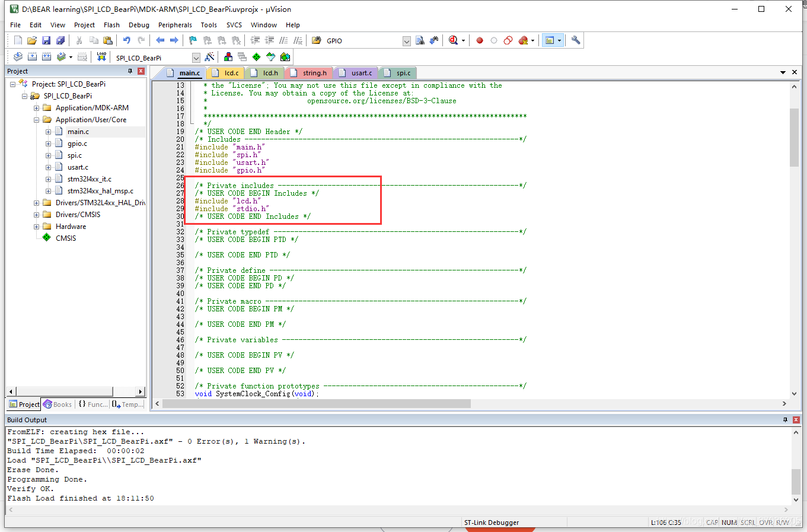Viewport: 807px width, 532px height.
Task: Click the editor vertical scrollbar thumb
Action: pyautogui.click(x=795, y=138)
